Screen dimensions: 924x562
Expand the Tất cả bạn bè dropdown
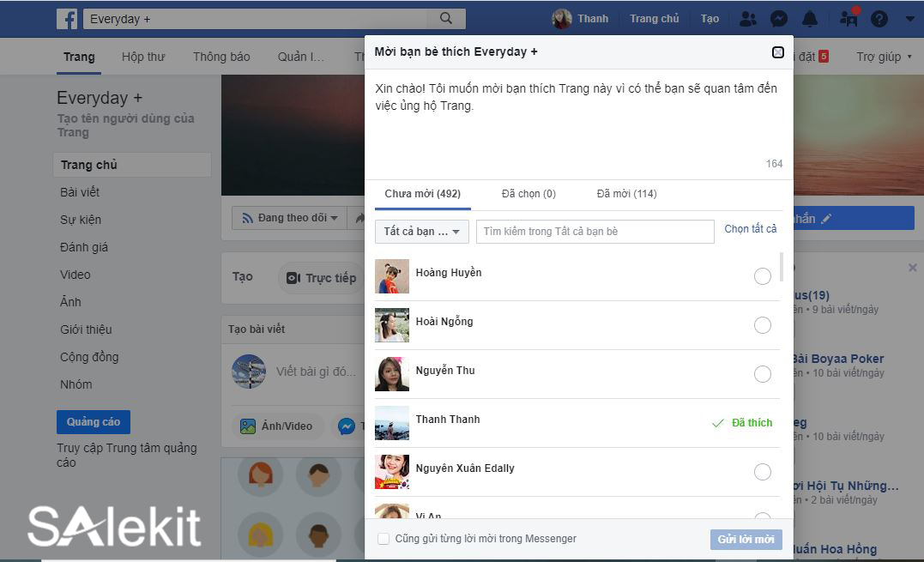tap(421, 232)
